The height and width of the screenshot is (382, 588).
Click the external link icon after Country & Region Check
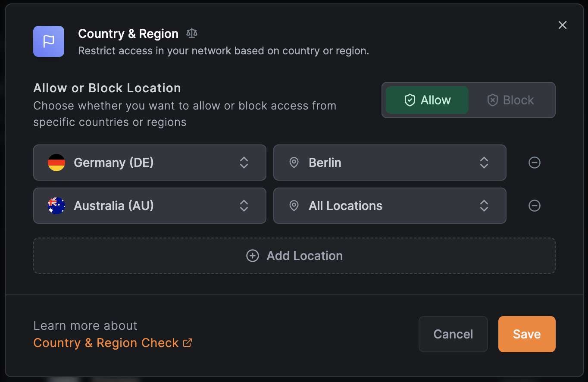tap(187, 343)
